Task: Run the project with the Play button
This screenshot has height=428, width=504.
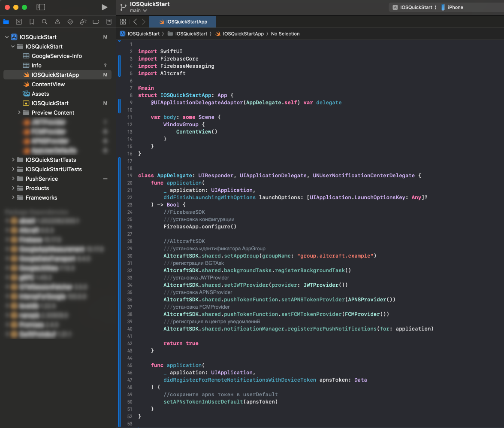Action: tap(105, 7)
